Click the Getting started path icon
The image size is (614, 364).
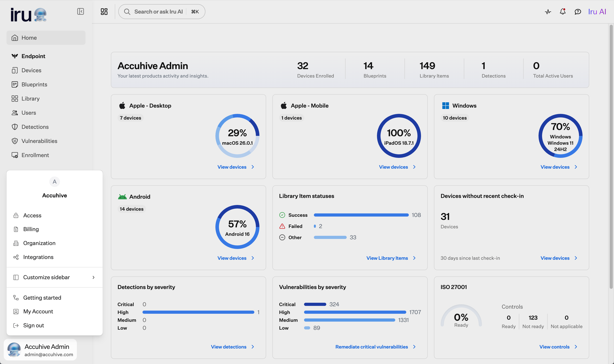[x=16, y=297]
